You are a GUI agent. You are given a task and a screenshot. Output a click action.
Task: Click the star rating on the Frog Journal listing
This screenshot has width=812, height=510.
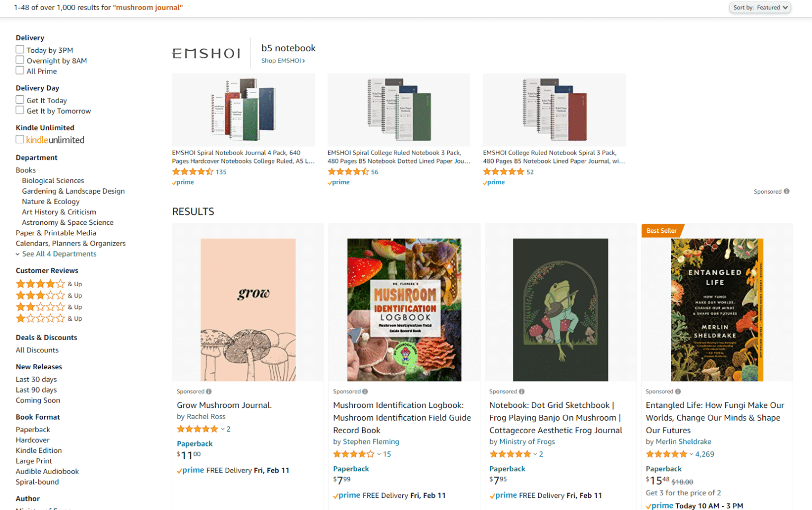[x=509, y=454]
